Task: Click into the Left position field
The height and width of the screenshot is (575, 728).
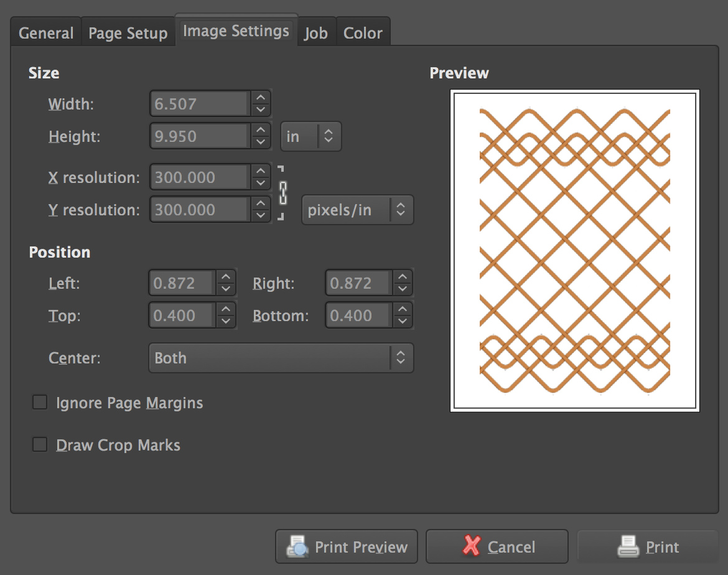Action: pos(183,283)
